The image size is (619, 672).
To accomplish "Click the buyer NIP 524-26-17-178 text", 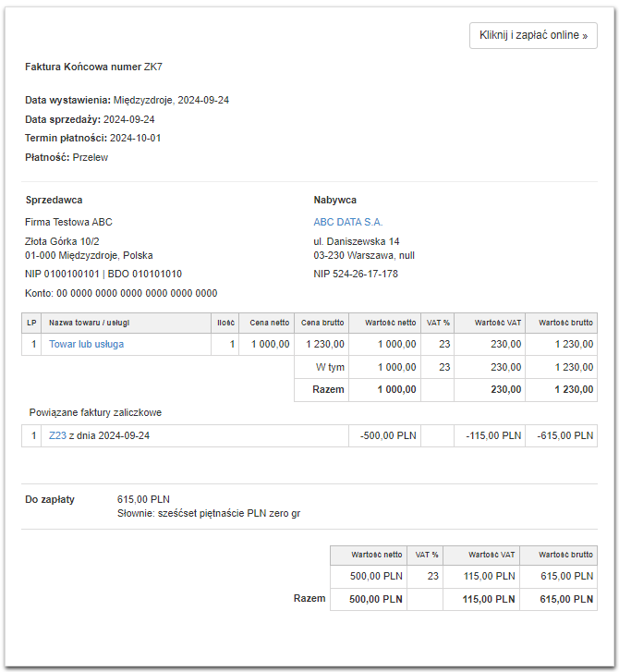I will tap(356, 274).
